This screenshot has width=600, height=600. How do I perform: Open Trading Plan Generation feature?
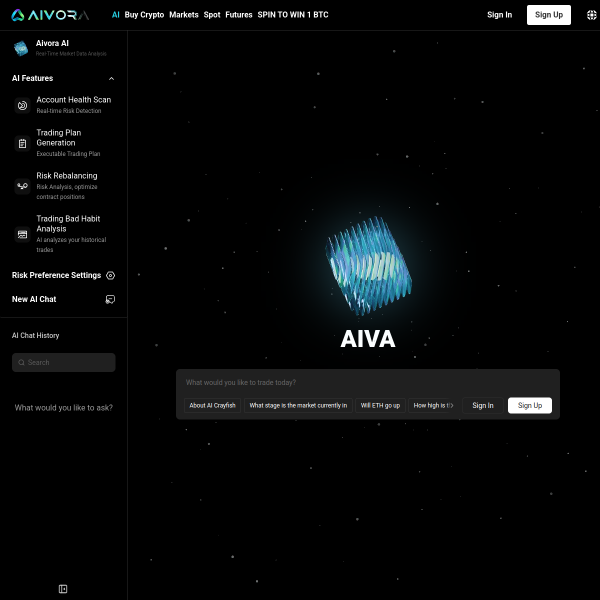[x=64, y=143]
